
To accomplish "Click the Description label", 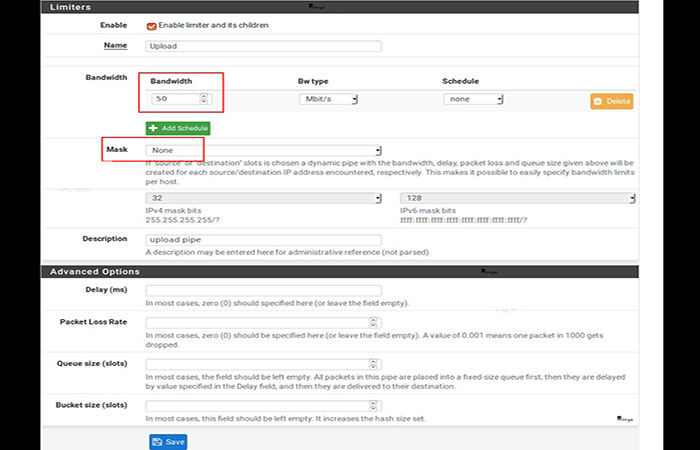I will tap(105, 239).
